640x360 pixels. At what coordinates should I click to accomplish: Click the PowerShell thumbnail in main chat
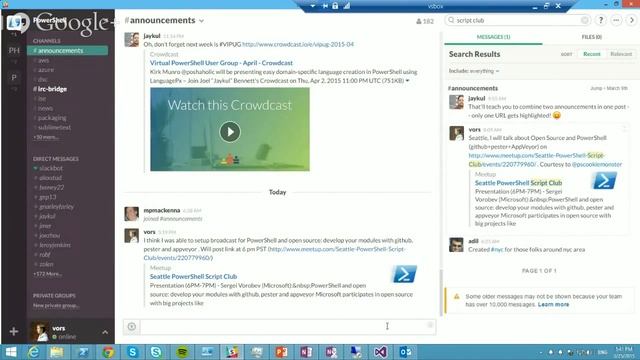coord(404,274)
